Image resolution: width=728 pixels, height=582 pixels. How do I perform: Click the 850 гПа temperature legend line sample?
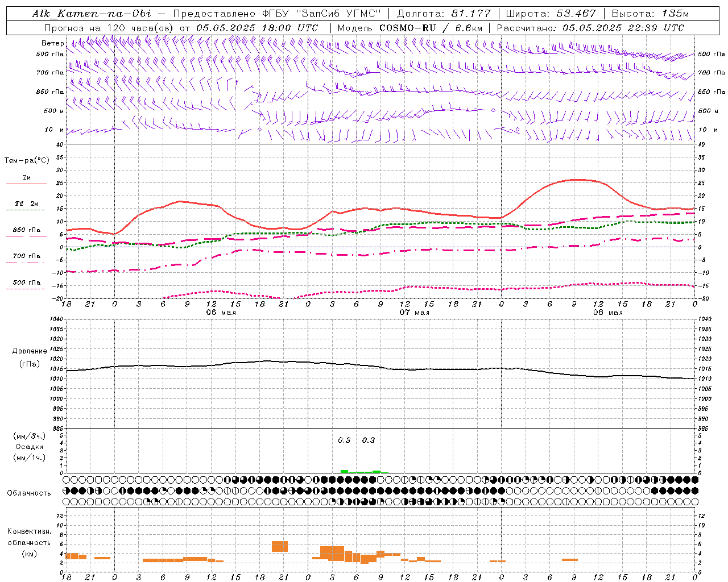coord(26,236)
